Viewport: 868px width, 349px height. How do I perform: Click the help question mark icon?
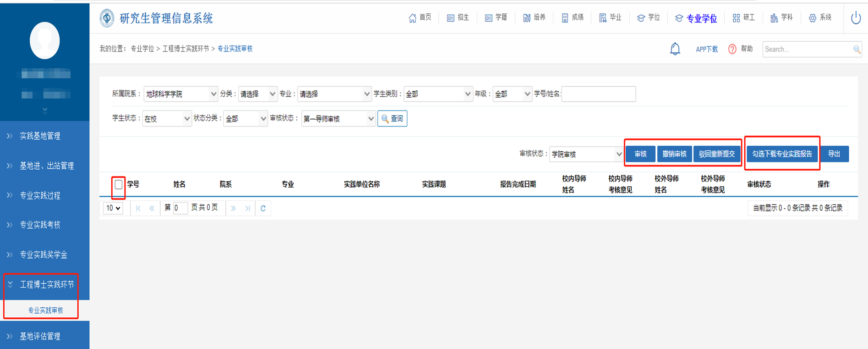[x=732, y=49]
